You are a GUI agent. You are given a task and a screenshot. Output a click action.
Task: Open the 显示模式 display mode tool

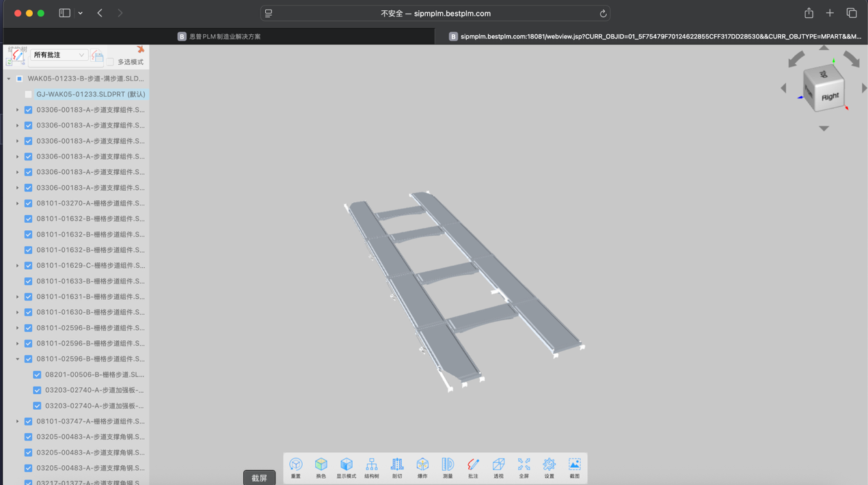(347, 468)
